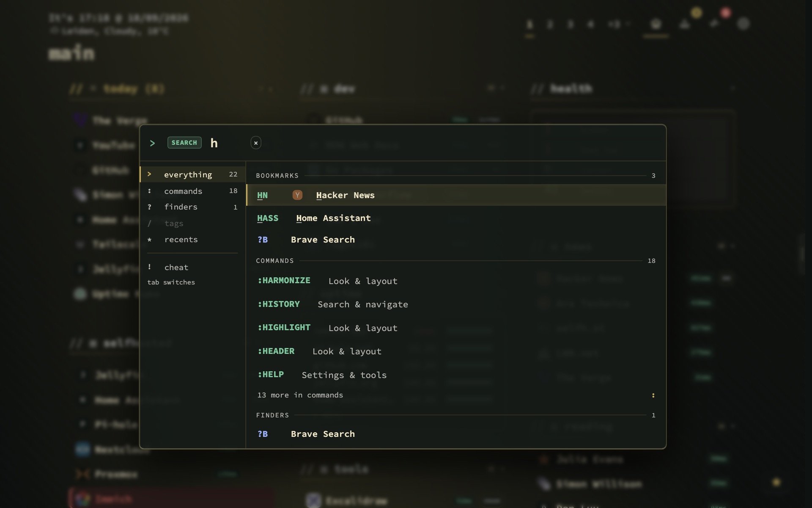Open the Home Assistant bookmark result

tap(456, 218)
